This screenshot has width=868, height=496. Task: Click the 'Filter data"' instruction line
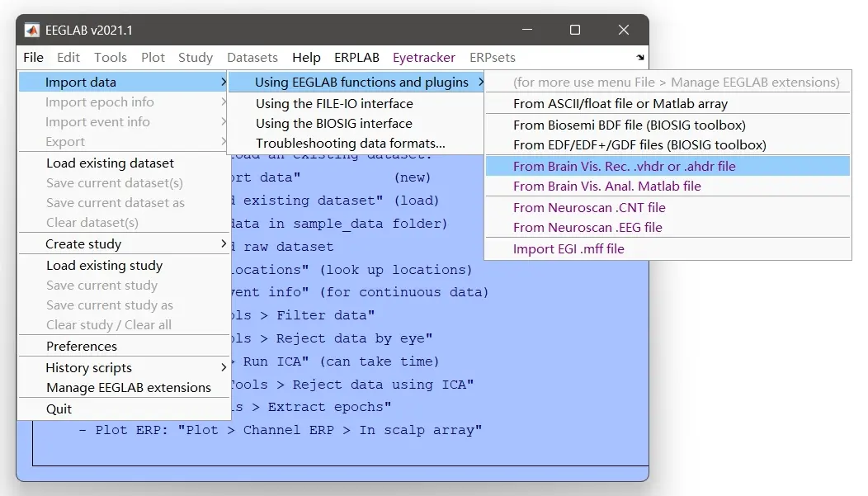(304, 315)
